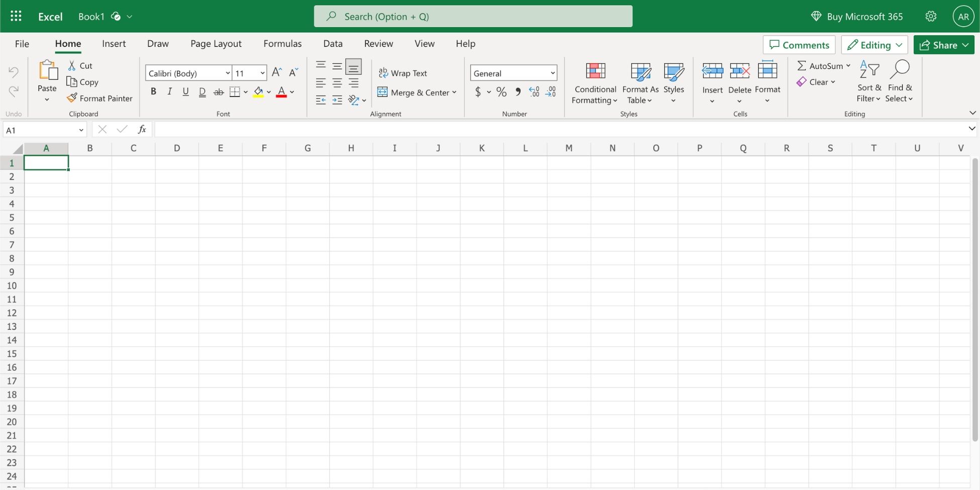Open the Sort & Filter menu

[x=869, y=81]
